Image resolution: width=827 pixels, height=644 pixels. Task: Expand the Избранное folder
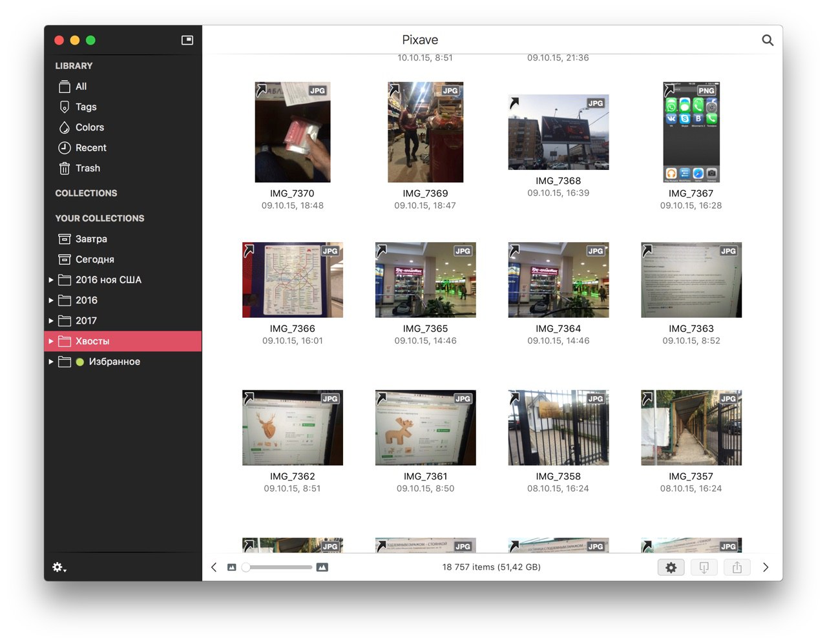click(x=51, y=362)
